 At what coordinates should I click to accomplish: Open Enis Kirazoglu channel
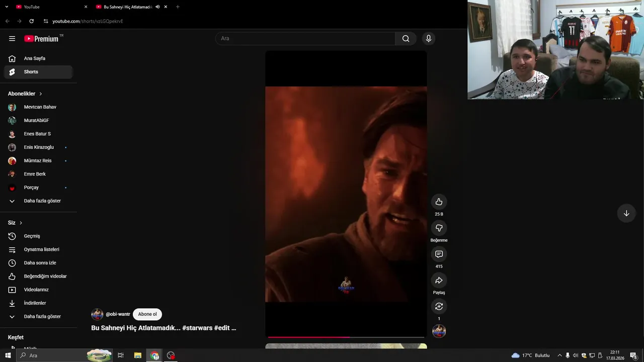(38, 147)
